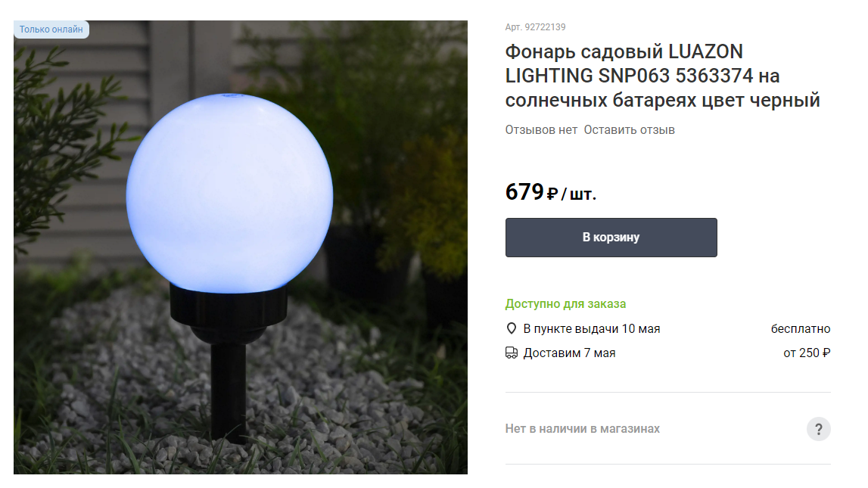The width and height of the screenshot is (868, 488).
Task: Add the garden lamp to cart
Action: click(x=611, y=238)
